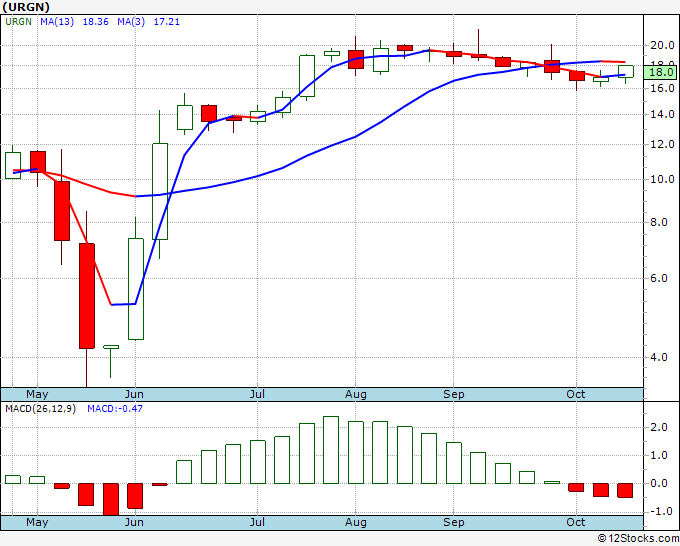Click Jul on the price chart time axis

[257, 394]
